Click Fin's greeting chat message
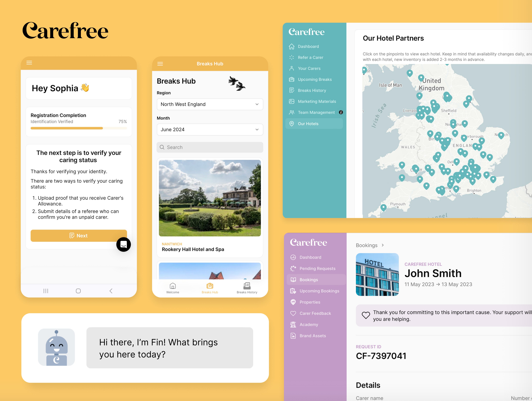 [170, 348]
